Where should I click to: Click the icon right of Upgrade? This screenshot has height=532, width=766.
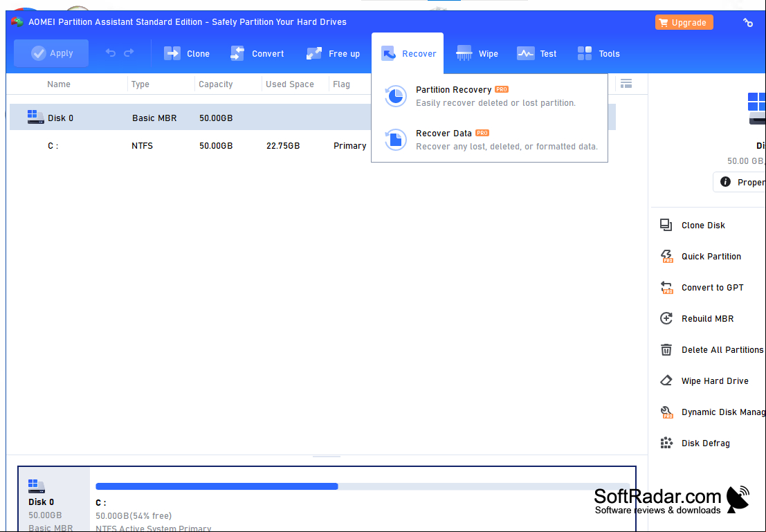click(x=748, y=22)
